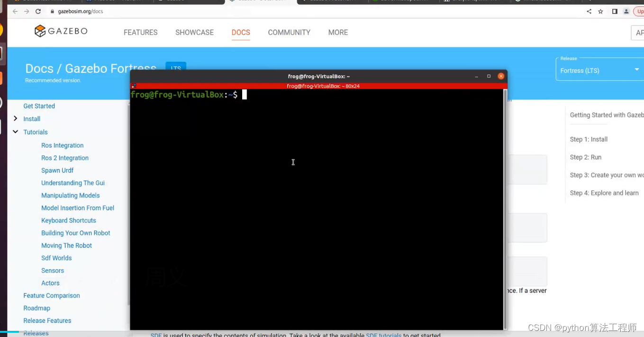Viewport: 644px width, 337px height.
Task: Open Get Started in sidebar
Action: pyautogui.click(x=39, y=106)
